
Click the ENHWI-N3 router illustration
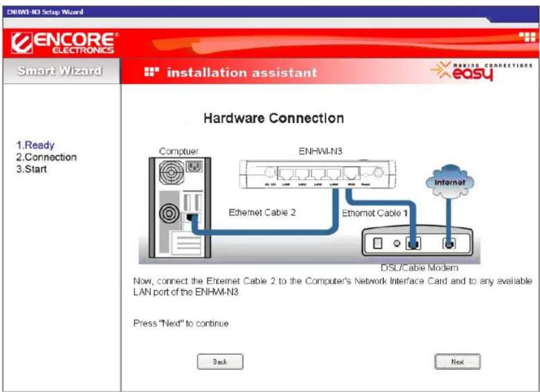317,174
